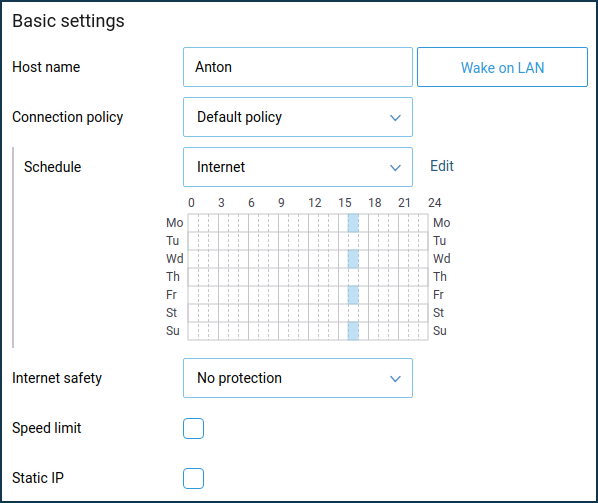This screenshot has width=598, height=503.
Task: Click the Thursday row of the schedule grid
Action: (x=308, y=277)
